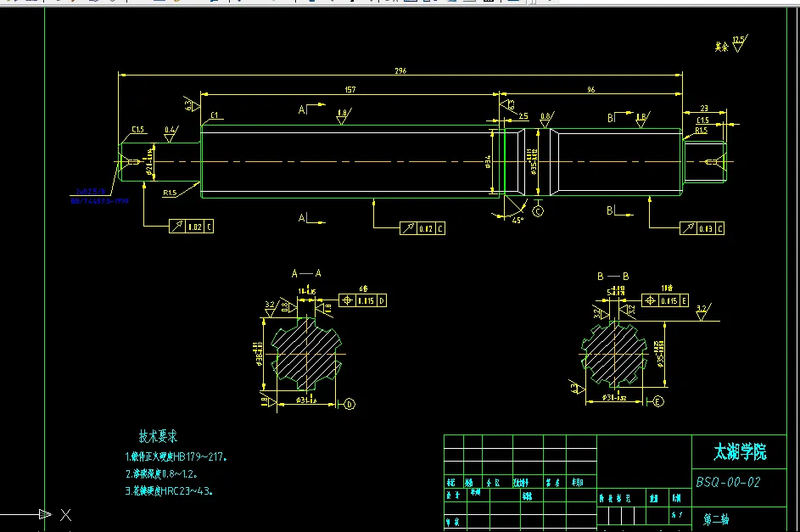Click the 技术要求 heading

coord(158,437)
